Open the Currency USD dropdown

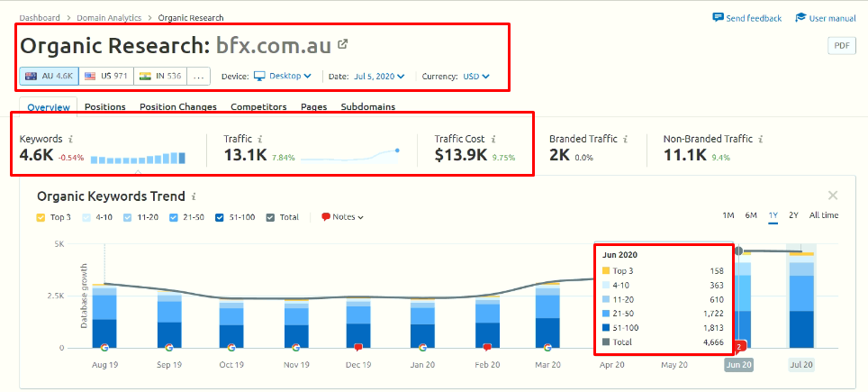point(478,76)
